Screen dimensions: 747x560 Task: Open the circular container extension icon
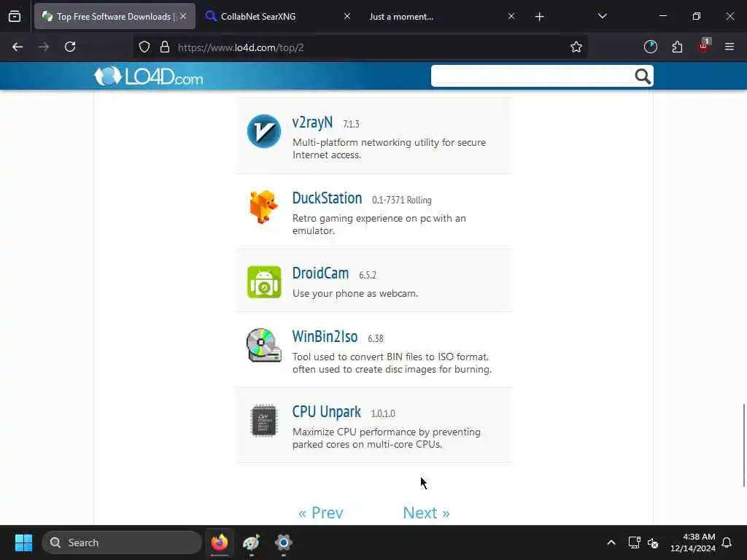tap(650, 47)
